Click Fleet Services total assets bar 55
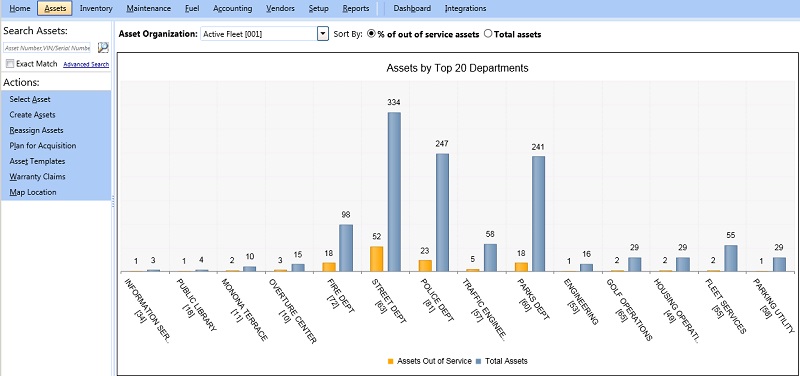Image resolution: width=800 pixels, height=376 pixels. [x=731, y=258]
